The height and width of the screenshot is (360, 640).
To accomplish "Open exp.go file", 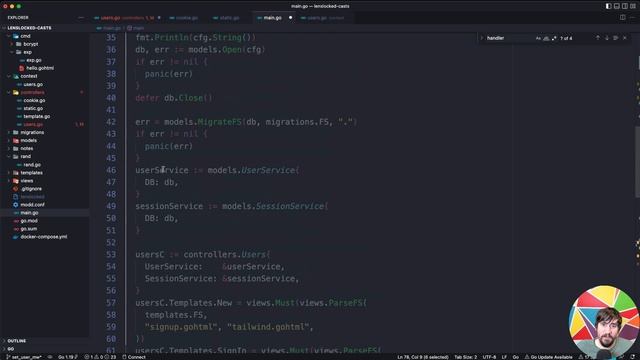I will [x=45, y=60].
